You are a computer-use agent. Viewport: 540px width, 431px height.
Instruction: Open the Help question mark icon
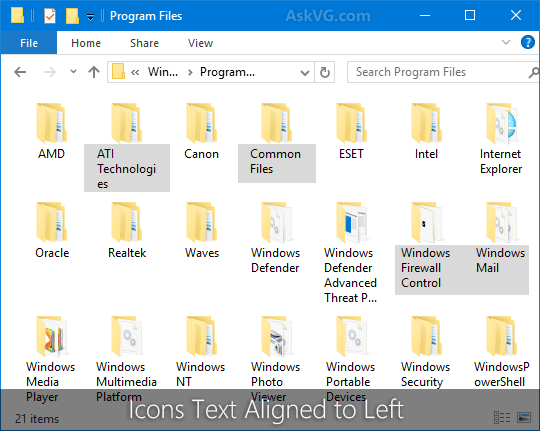point(528,42)
